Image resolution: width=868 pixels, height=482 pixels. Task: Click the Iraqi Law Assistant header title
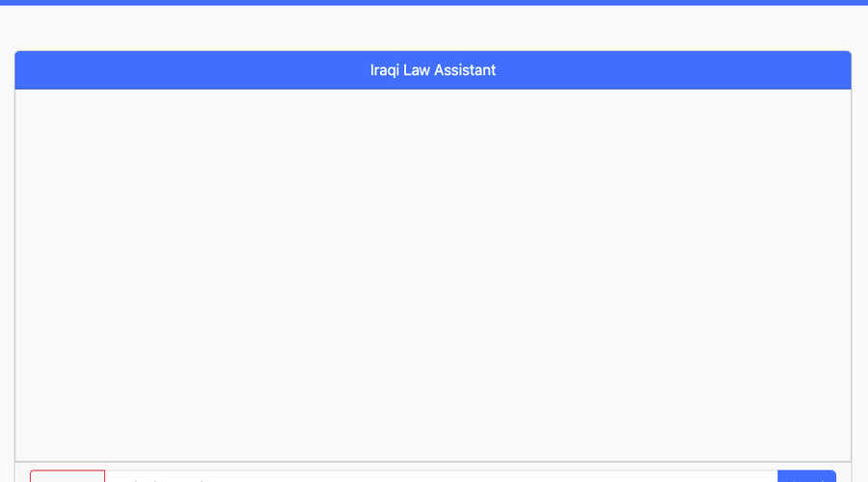click(433, 70)
